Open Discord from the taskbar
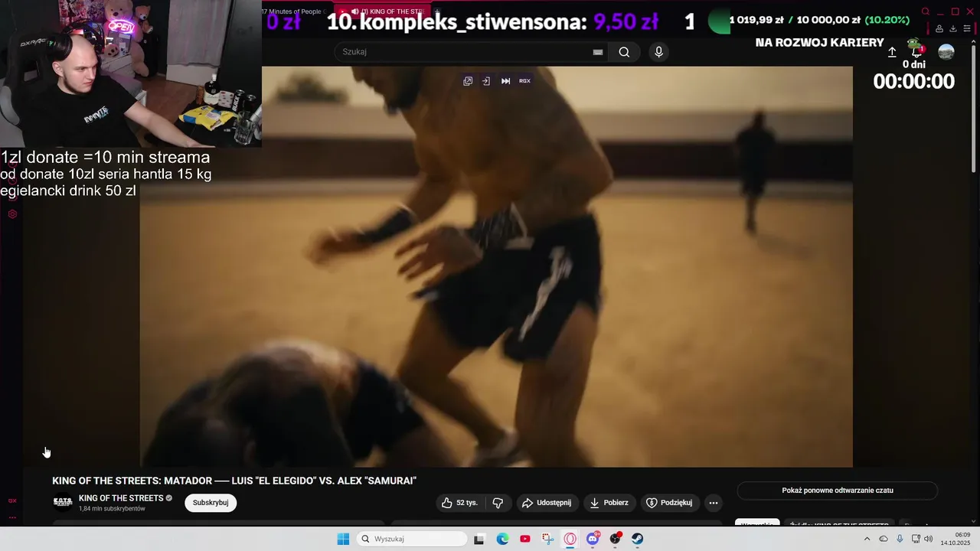 click(x=593, y=539)
